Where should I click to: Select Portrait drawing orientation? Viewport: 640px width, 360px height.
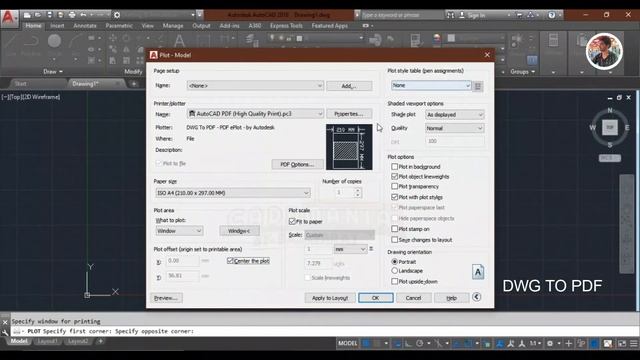pos(394,261)
